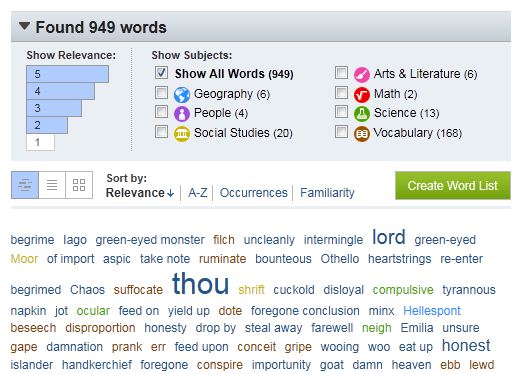The image size is (517, 374).
Task: Switch to the grid view icon
Action: pos(79,185)
